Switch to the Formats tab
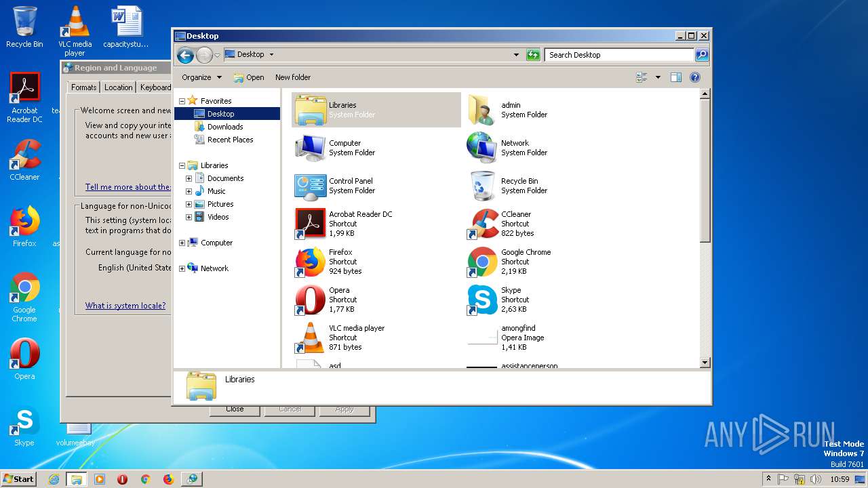 [84, 87]
